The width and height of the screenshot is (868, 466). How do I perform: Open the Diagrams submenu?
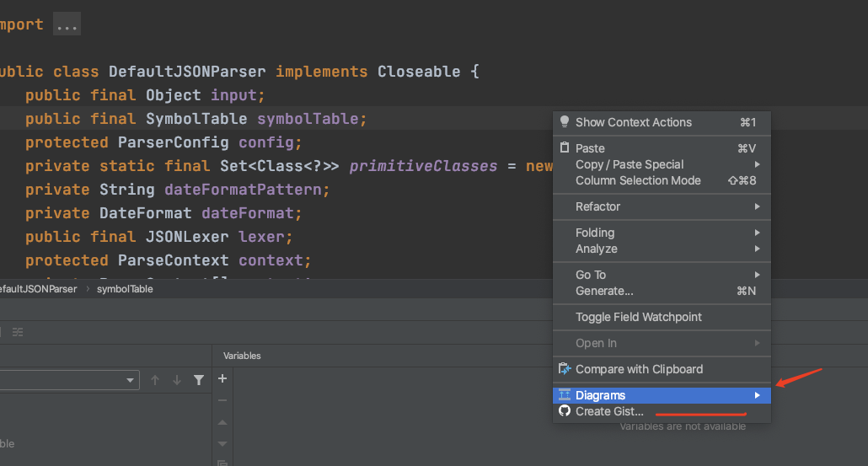click(662, 395)
